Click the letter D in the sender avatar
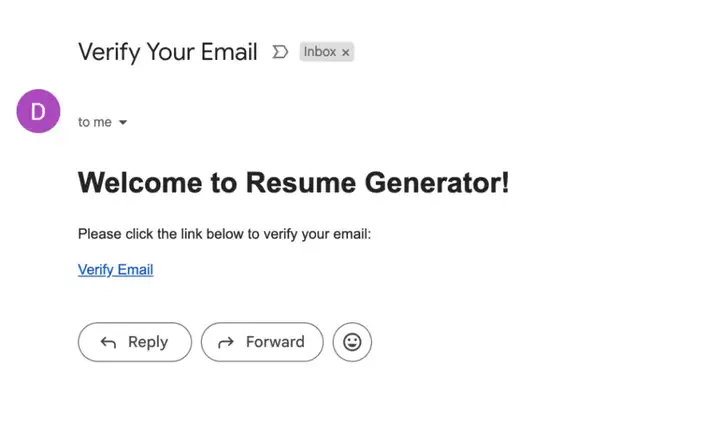Viewport: 720px width, 440px height. coord(38,112)
